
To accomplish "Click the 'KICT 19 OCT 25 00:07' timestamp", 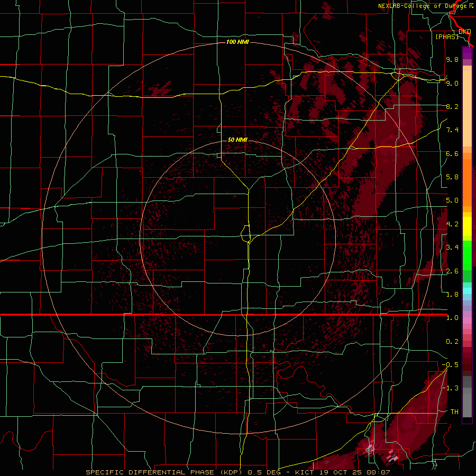I will pyautogui.click(x=342, y=472).
